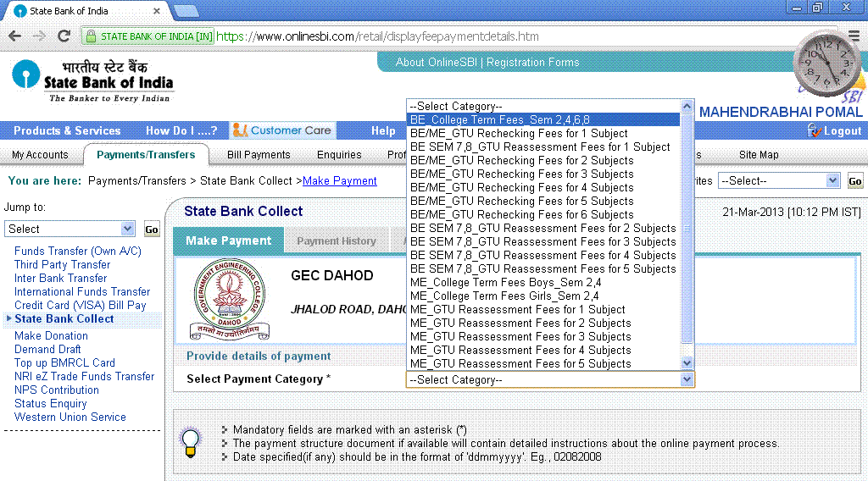This screenshot has height=481, width=868.
Task: Open the Make Payment breadcrumb link
Action: tap(339, 180)
